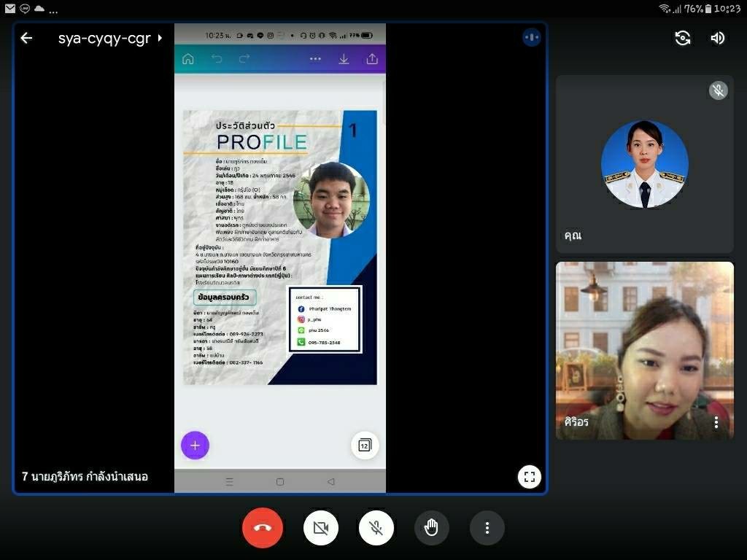Enter fullscreen for the shared presentation

pos(530,477)
